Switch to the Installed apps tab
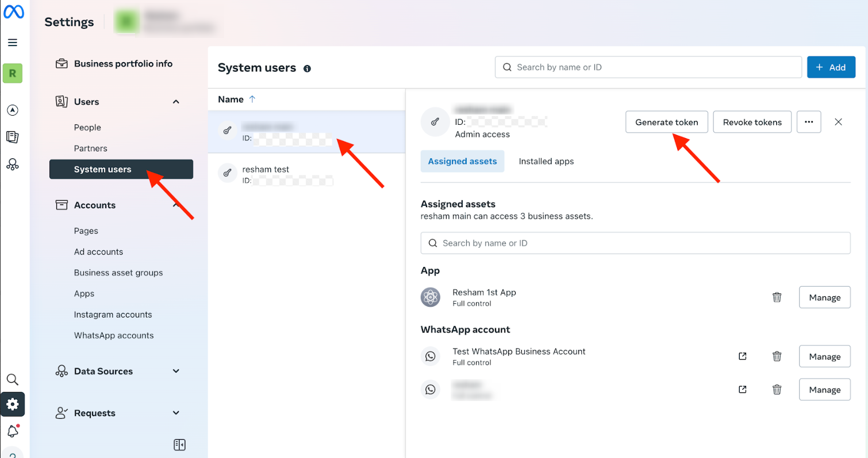This screenshot has width=868, height=458. point(546,161)
